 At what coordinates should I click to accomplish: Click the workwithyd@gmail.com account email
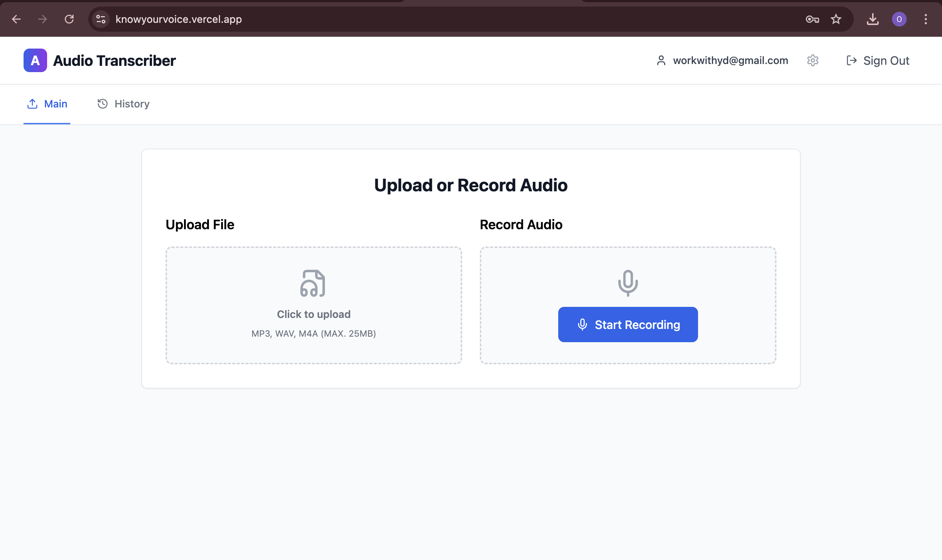730,60
